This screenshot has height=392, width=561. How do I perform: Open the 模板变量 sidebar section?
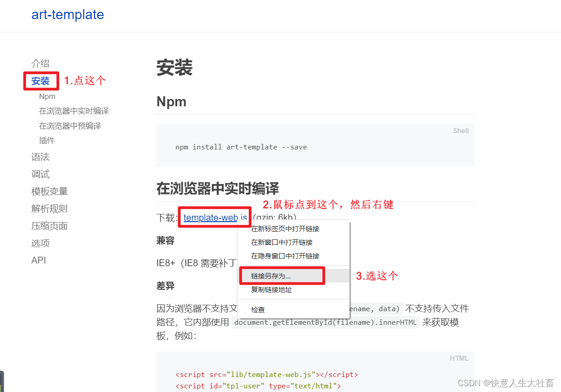(50, 192)
